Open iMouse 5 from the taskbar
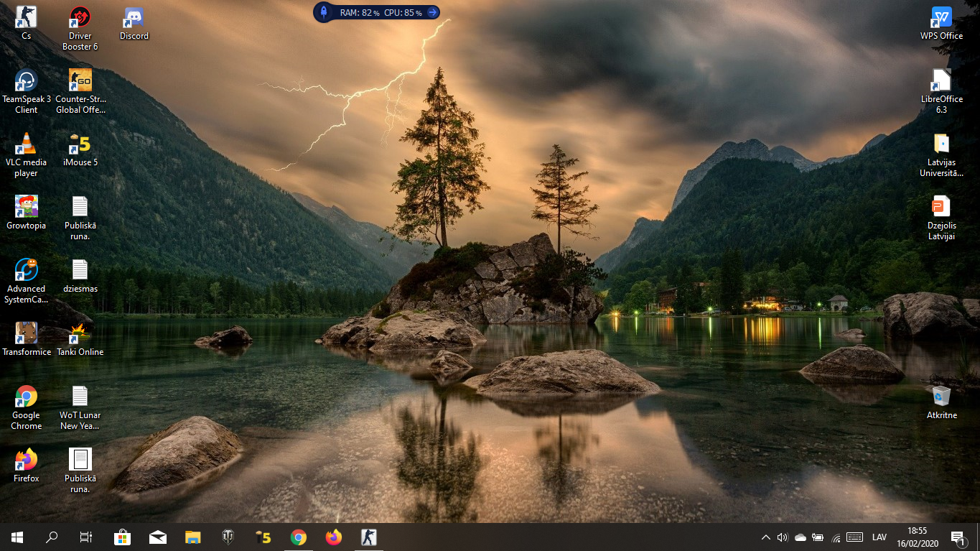Image resolution: width=980 pixels, height=551 pixels. click(263, 537)
